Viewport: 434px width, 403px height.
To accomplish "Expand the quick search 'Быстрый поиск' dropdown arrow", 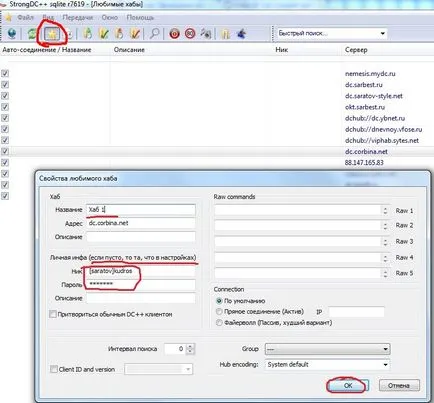I will tap(382, 33).
